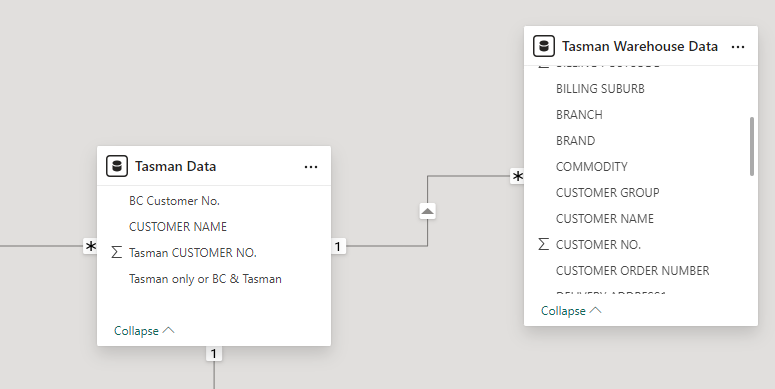This screenshot has width=775, height=389.
Task: Open more options for Tasman Data table
Action: point(311,167)
